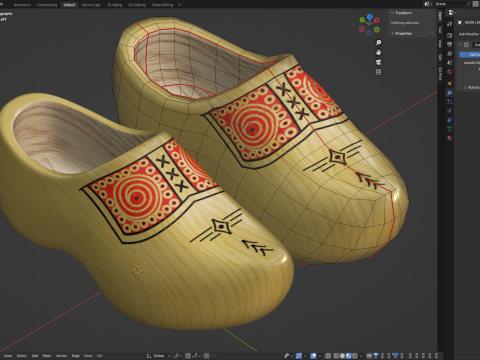Image resolution: width=480 pixels, height=360 pixels.
Task: Open the Object Data mesh properties tab
Action: pos(450,129)
